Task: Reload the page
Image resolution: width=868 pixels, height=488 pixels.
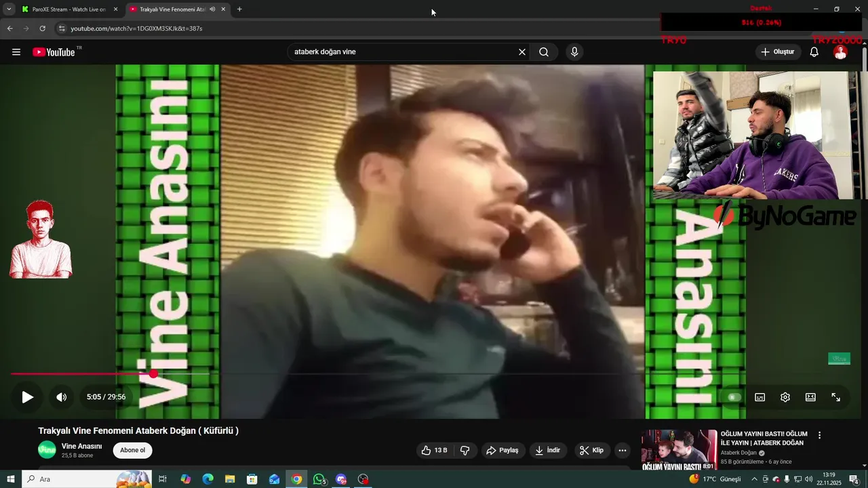Action: pyautogui.click(x=42, y=28)
